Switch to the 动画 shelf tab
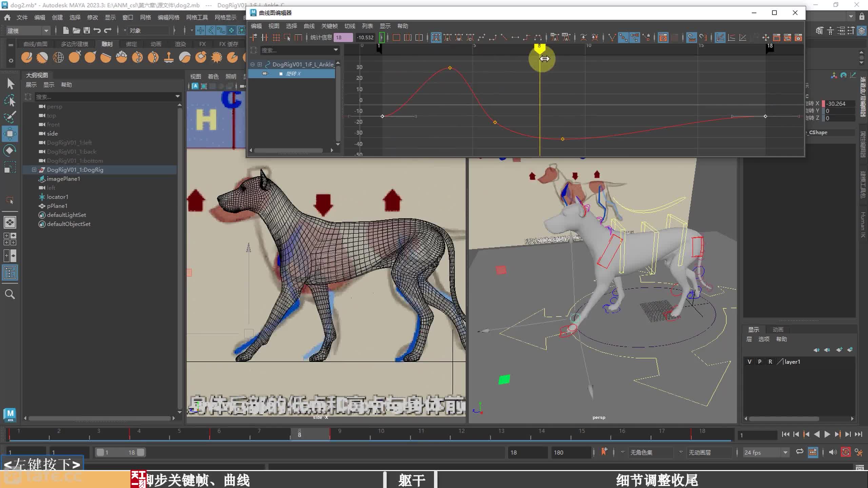This screenshot has height=488, width=868. click(x=156, y=44)
